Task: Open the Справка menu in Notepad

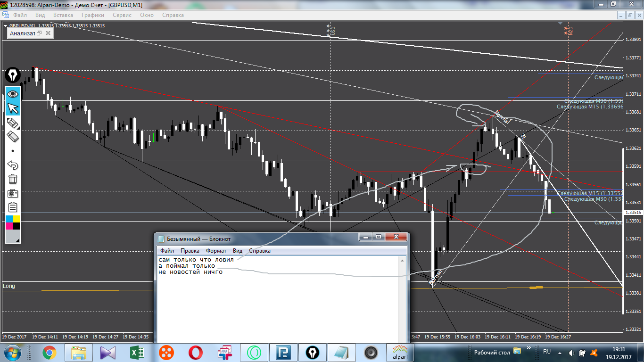Action: 260,251
